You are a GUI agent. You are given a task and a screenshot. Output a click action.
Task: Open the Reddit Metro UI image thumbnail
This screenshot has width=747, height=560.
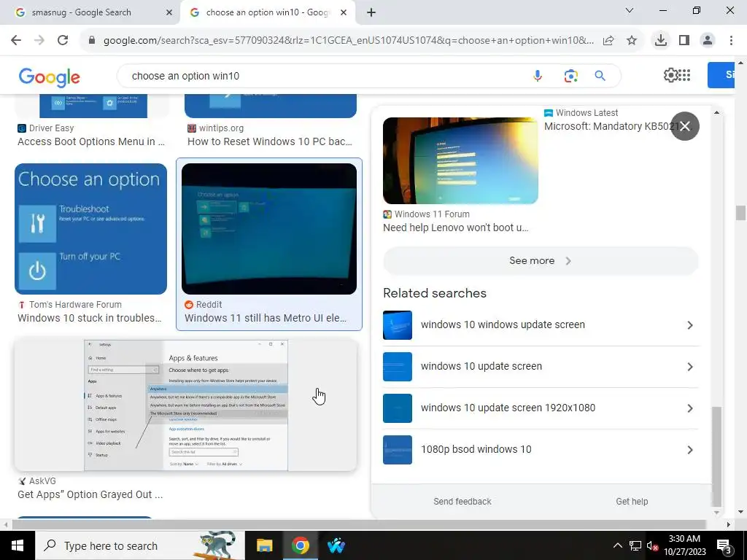click(269, 228)
